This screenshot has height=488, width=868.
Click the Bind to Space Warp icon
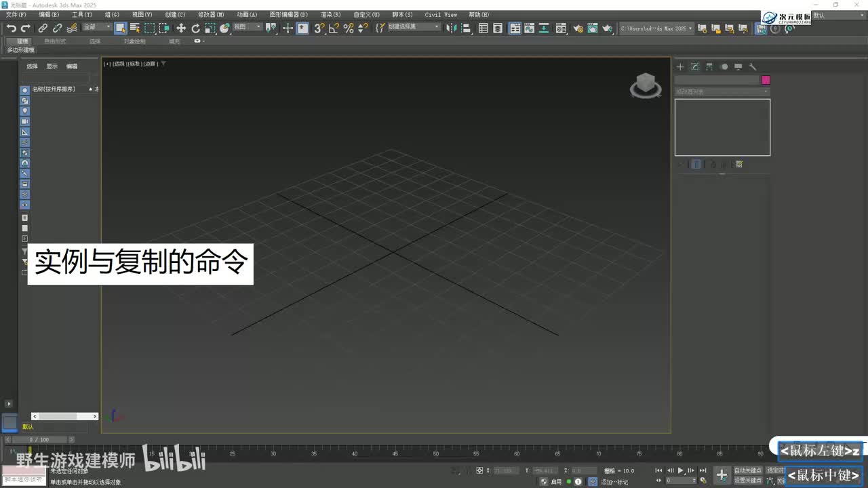click(x=71, y=28)
